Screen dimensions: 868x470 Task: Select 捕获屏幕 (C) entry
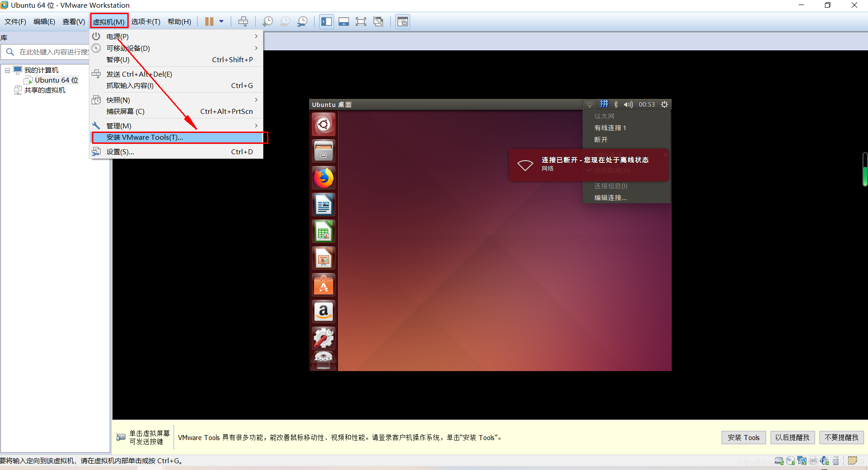click(176, 111)
